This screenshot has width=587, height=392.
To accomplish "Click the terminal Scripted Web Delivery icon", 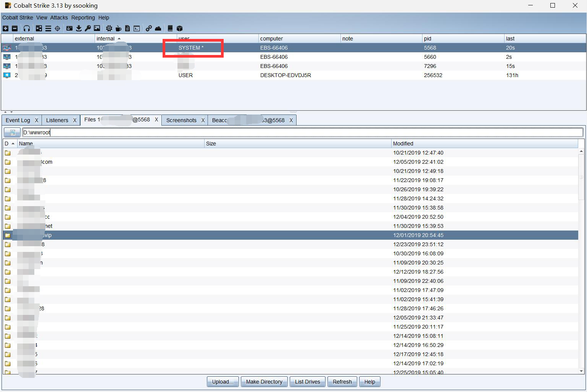I will tap(137, 28).
